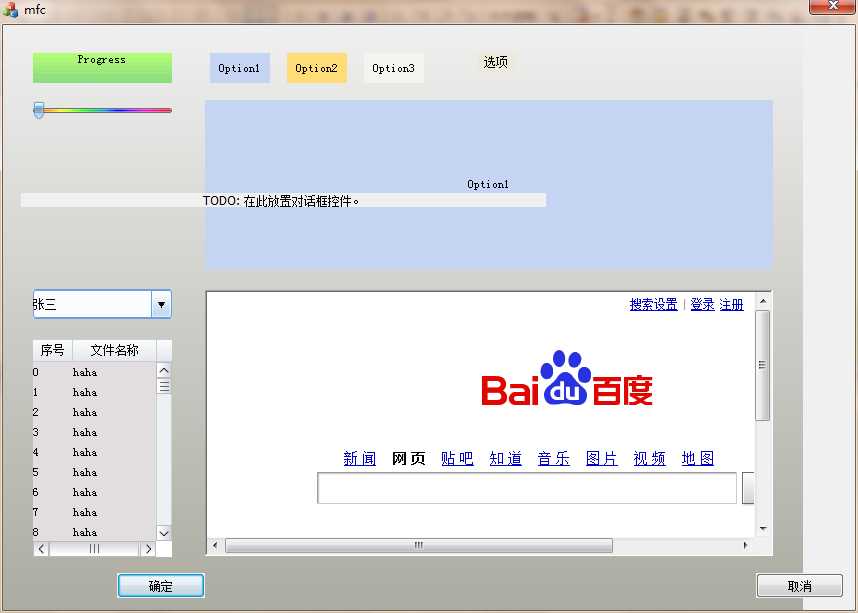Click the TODO: 在此放置对话框控件 text
The width and height of the screenshot is (858, 613).
pyautogui.click(x=281, y=201)
